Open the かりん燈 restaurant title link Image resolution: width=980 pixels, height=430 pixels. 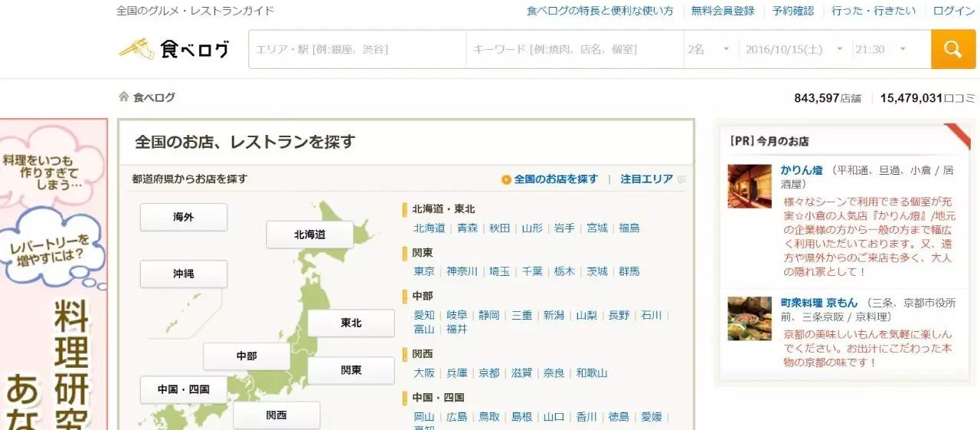pos(802,170)
